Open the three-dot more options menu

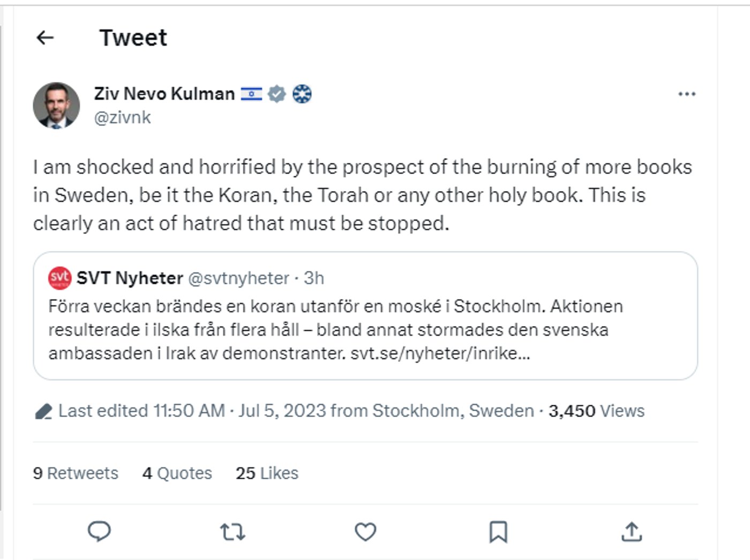(x=686, y=94)
